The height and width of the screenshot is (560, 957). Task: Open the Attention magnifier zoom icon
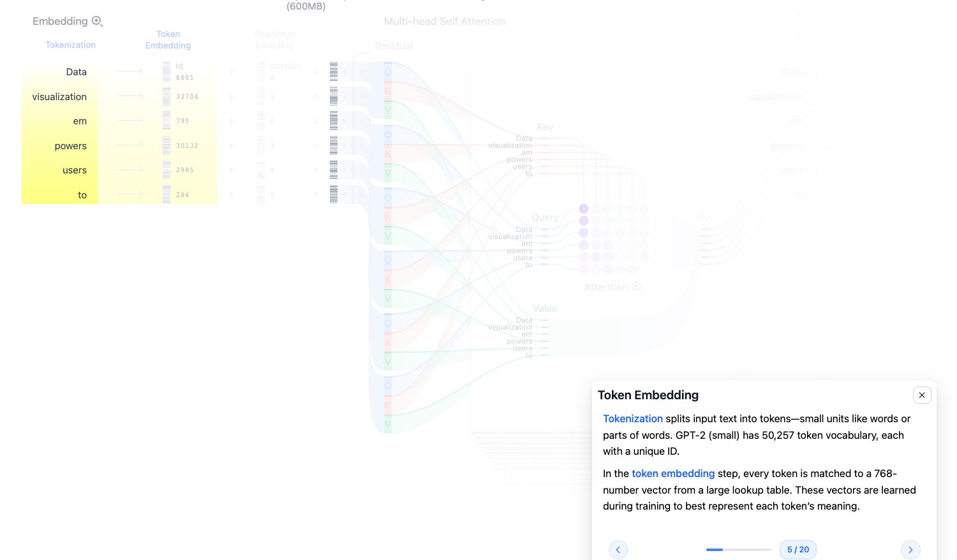coord(637,287)
